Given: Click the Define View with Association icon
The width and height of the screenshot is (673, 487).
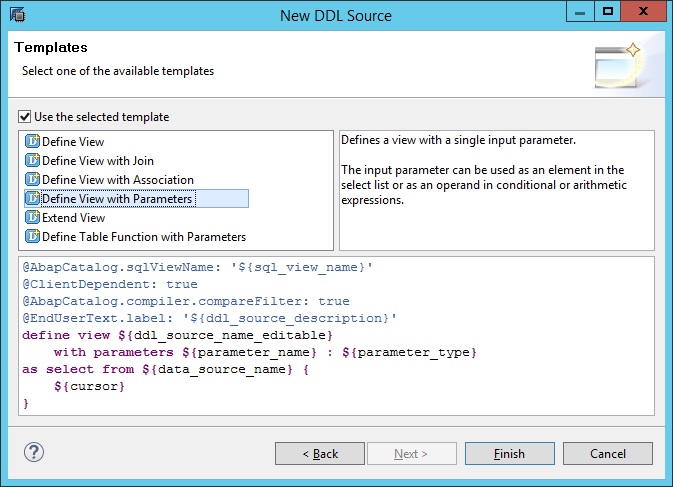Looking at the screenshot, I should (32, 179).
